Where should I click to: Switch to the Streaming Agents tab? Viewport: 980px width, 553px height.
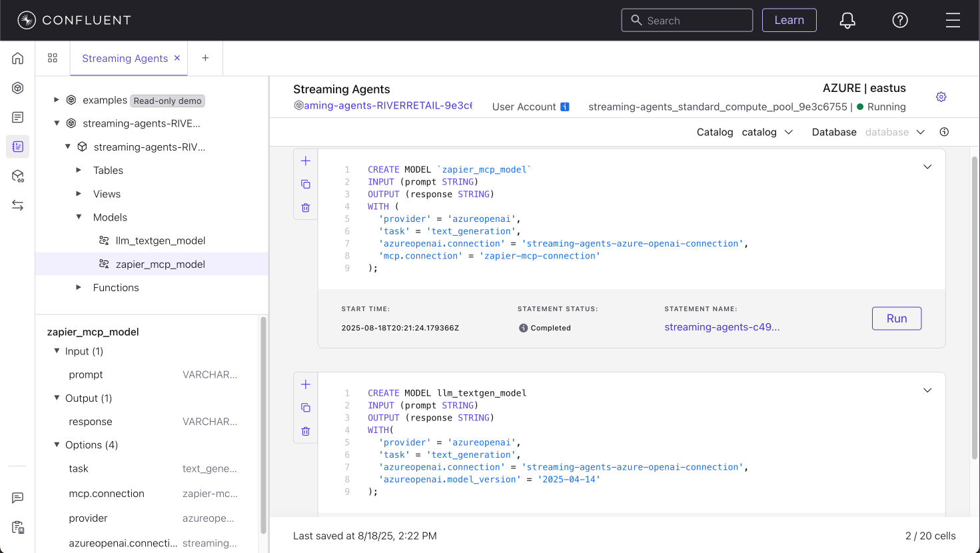125,59
